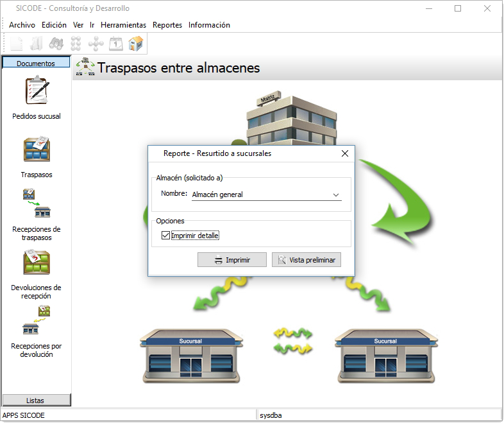Open Devoluciones de recepción icon
The image size is (504, 423).
37,263
